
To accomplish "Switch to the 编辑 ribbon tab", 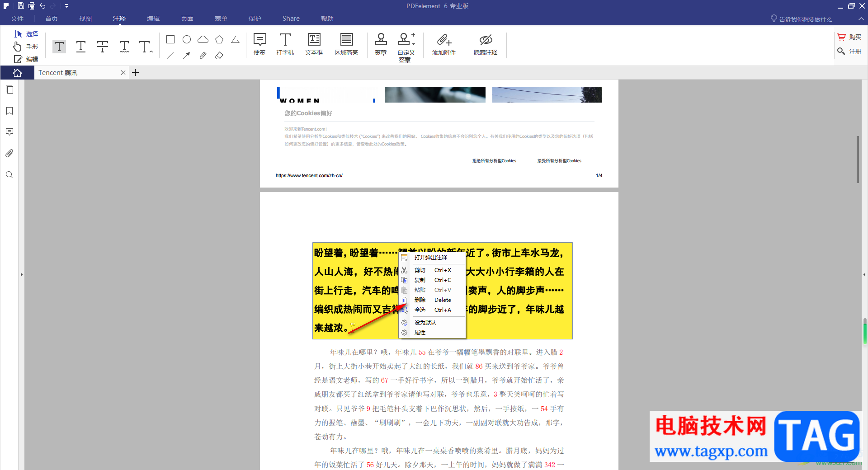I will (x=153, y=19).
